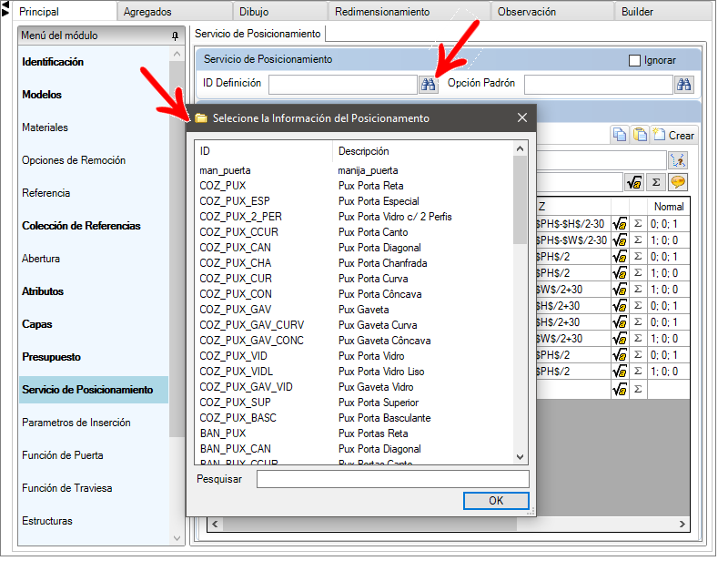Click binoculars icon beside Opción Padrón field
The height and width of the screenshot is (571, 728).
(x=684, y=84)
